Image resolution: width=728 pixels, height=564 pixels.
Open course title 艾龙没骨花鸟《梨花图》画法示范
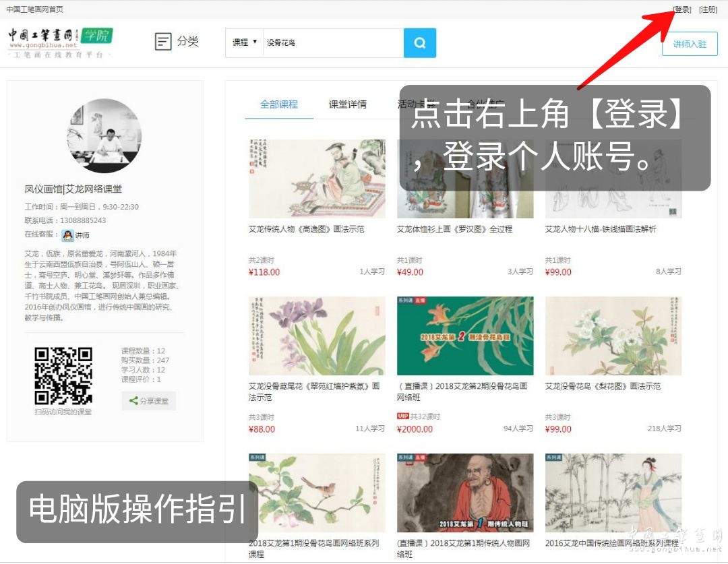point(603,386)
